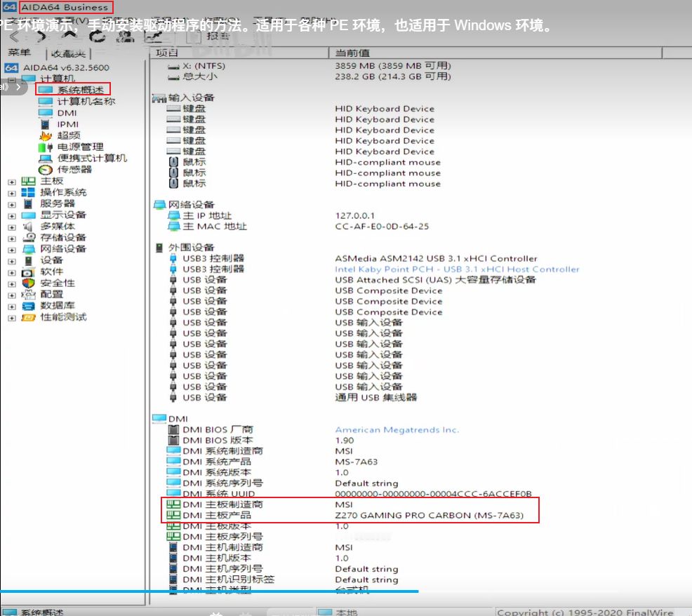This screenshot has width=692, height=616.
Task: Open the 超频 flame icon entry
Action: 46,135
